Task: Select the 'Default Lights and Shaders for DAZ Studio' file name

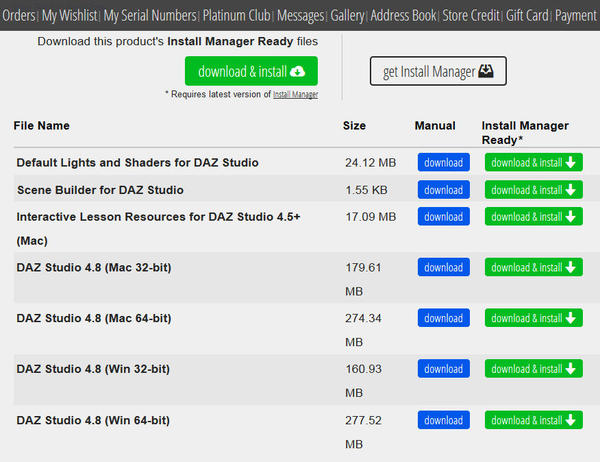Action: click(137, 163)
